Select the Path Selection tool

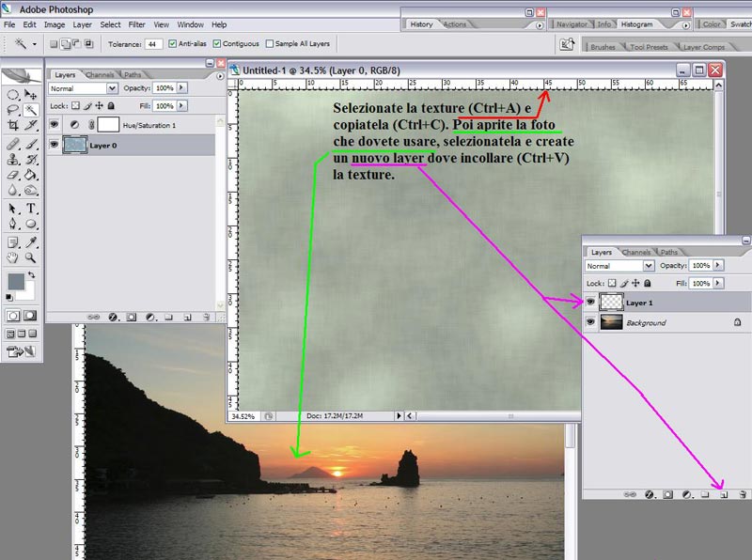13,209
